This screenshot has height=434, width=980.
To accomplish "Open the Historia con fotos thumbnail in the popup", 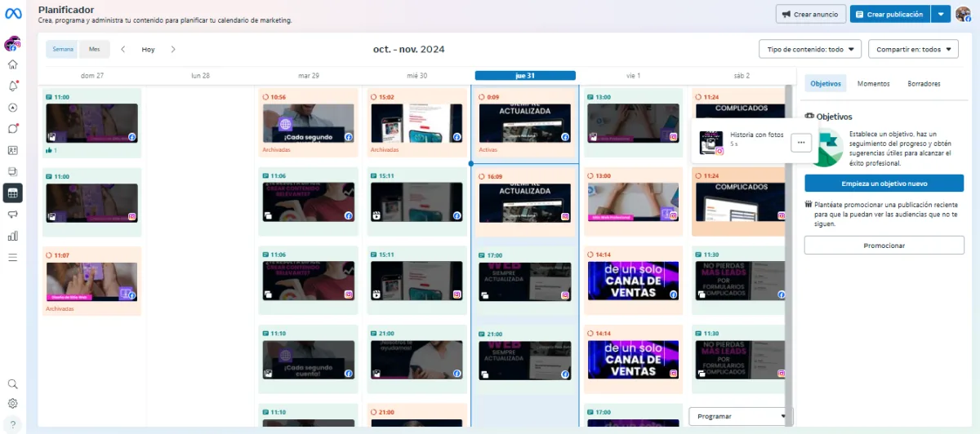I will (x=712, y=142).
